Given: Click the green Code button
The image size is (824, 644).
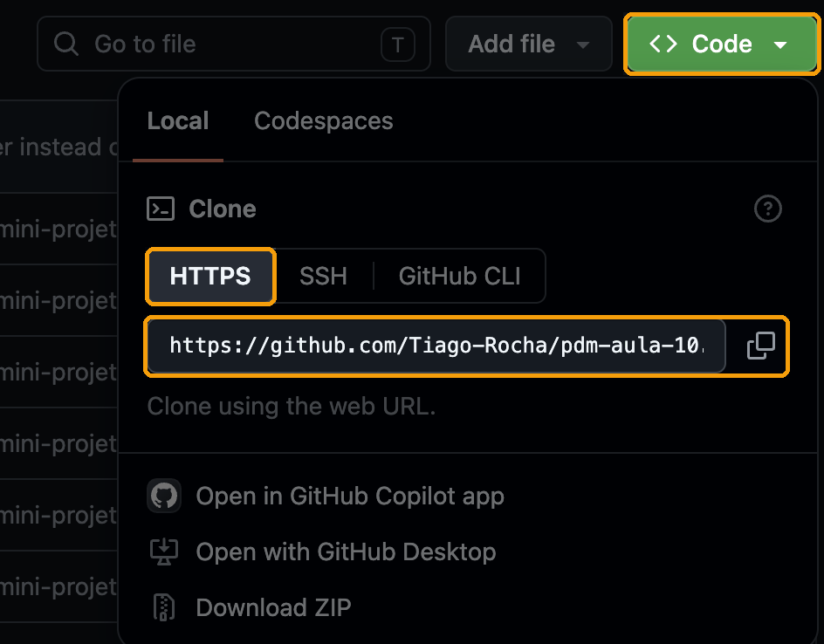Looking at the screenshot, I should click(722, 44).
